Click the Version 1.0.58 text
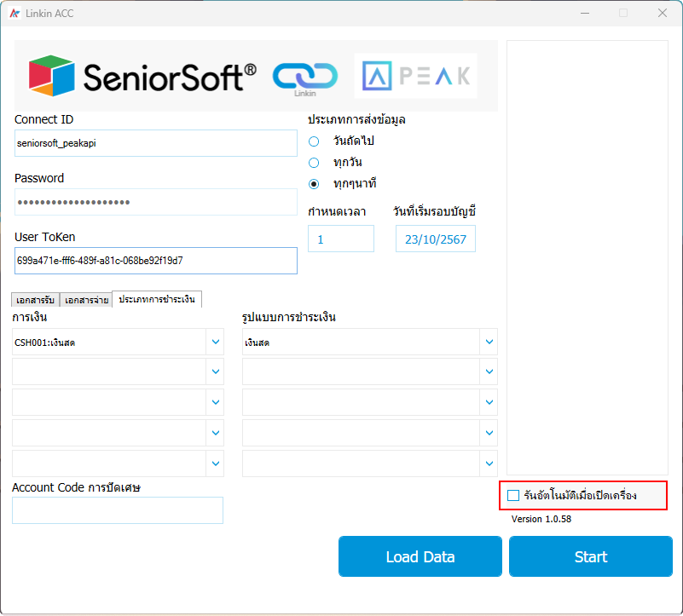 tap(541, 519)
